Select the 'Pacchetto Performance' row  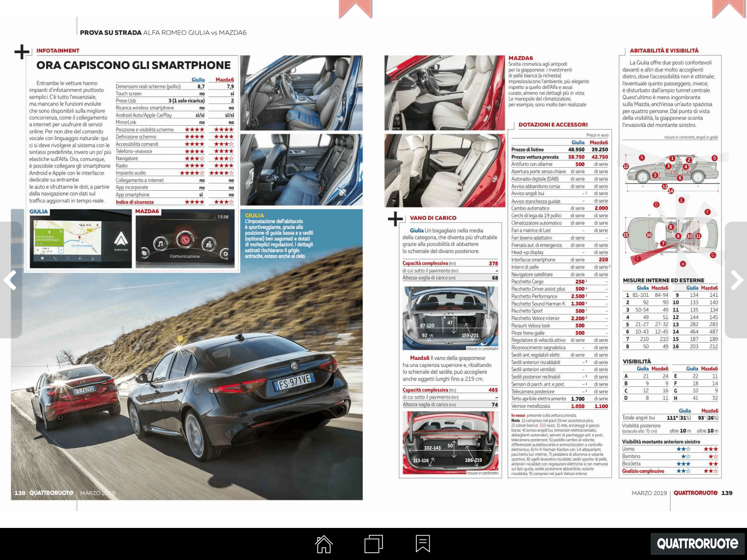[560, 296]
